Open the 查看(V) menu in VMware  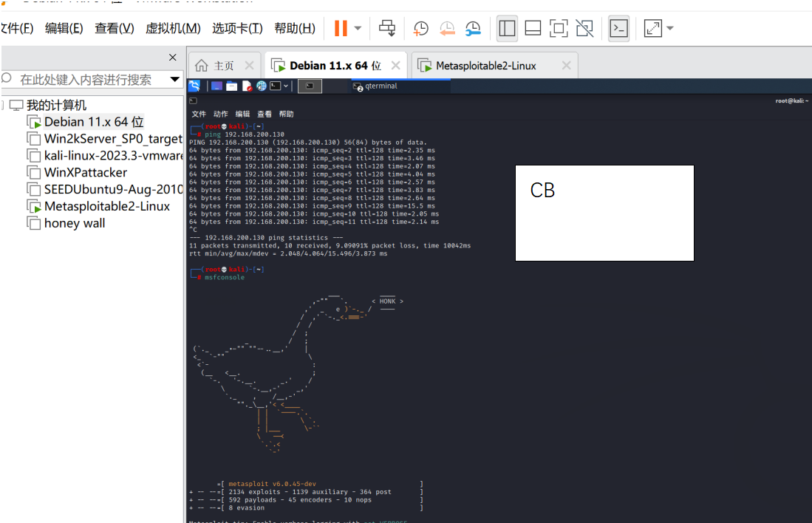pos(115,28)
